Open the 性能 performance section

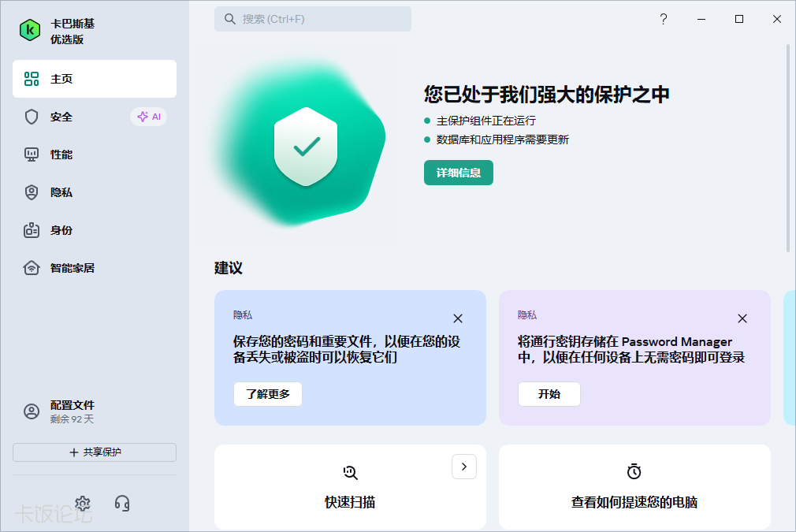tap(95, 154)
